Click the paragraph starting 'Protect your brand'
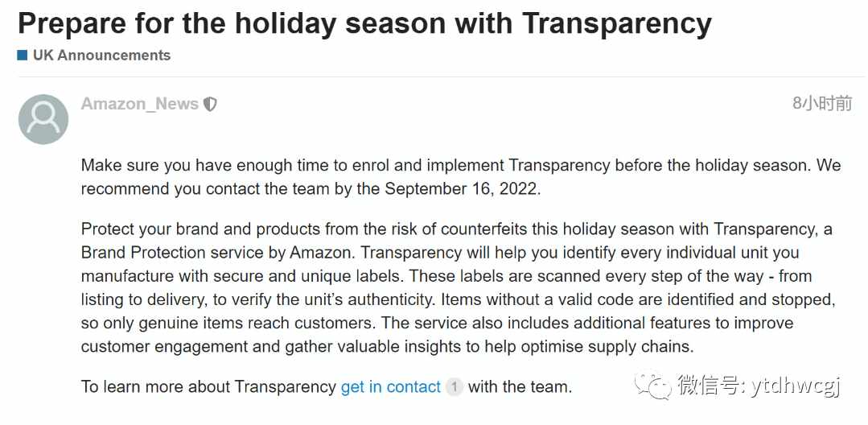Viewport: 868px width, 425px height. pos(457,287)
